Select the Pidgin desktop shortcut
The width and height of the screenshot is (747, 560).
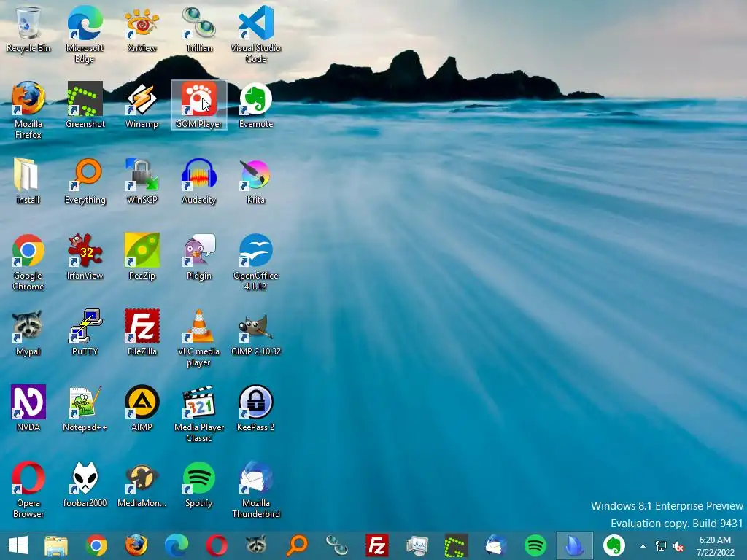click(x=199, y=257)
